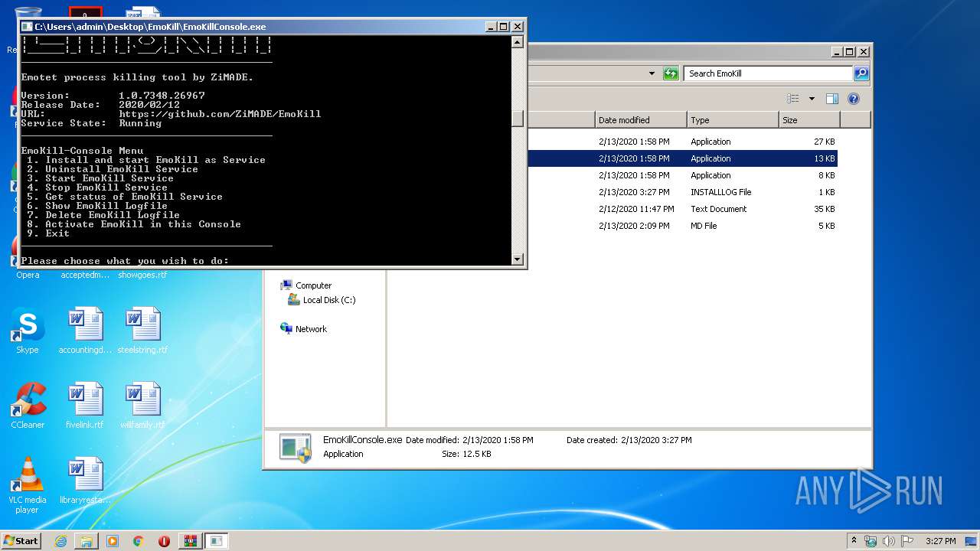Select the 35 KB Text Document row
The width and height of the screenshot is (980, 551).
[x=612, y=209]
